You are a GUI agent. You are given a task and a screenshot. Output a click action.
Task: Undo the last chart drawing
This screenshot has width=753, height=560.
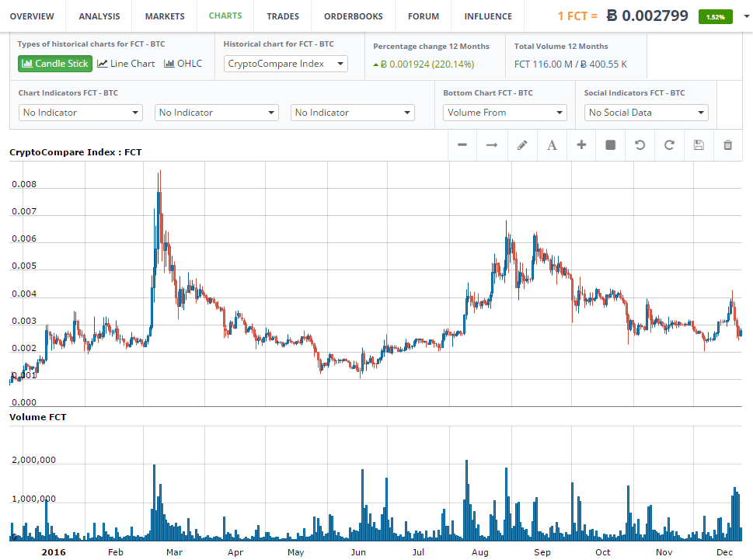click(640, 145)
